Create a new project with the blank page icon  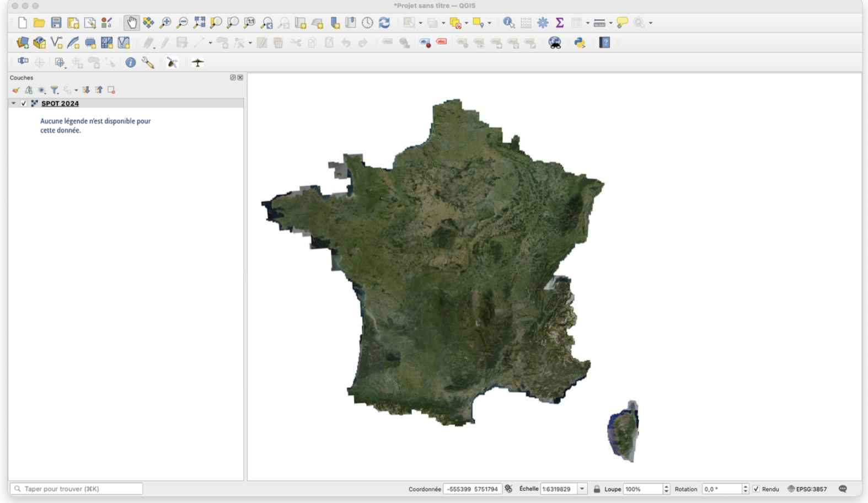point(22,23)
